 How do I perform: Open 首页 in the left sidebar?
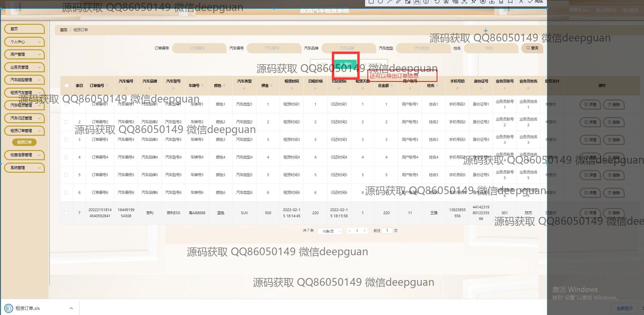coord(24,29)
